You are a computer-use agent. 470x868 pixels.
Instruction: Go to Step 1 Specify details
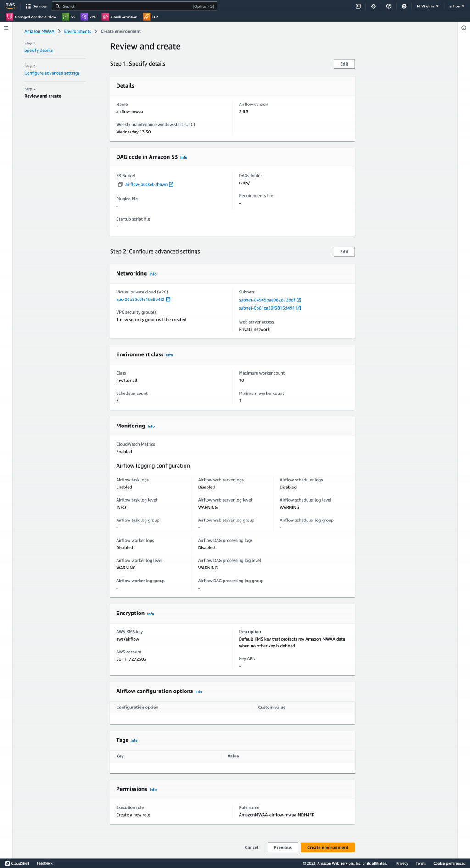39,50
